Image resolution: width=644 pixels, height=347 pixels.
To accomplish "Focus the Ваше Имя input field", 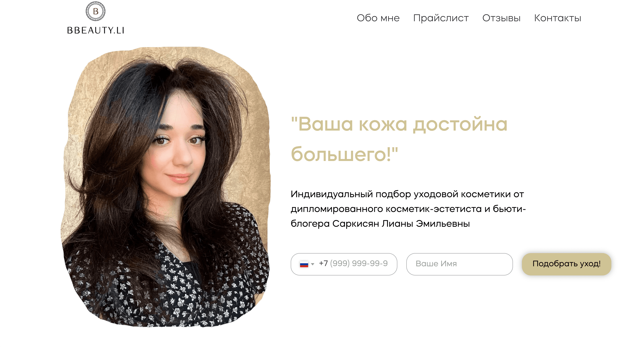I will click(x=459, y=264).
